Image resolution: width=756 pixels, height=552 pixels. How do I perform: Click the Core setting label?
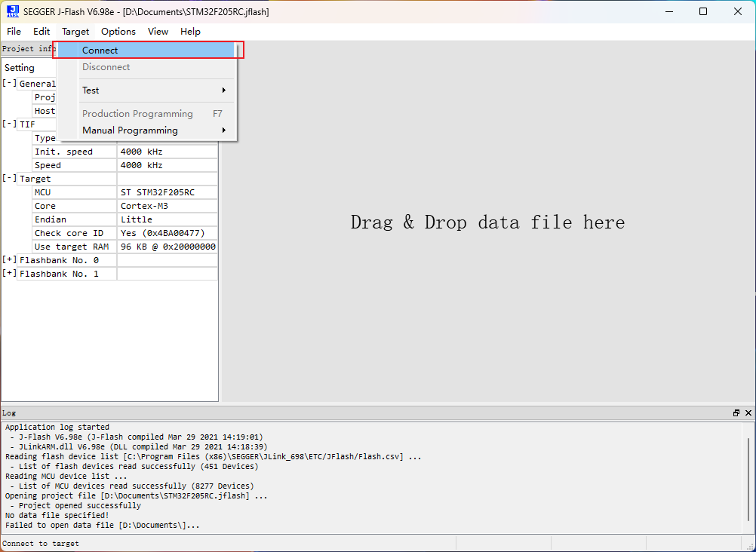tap(75, 206)
